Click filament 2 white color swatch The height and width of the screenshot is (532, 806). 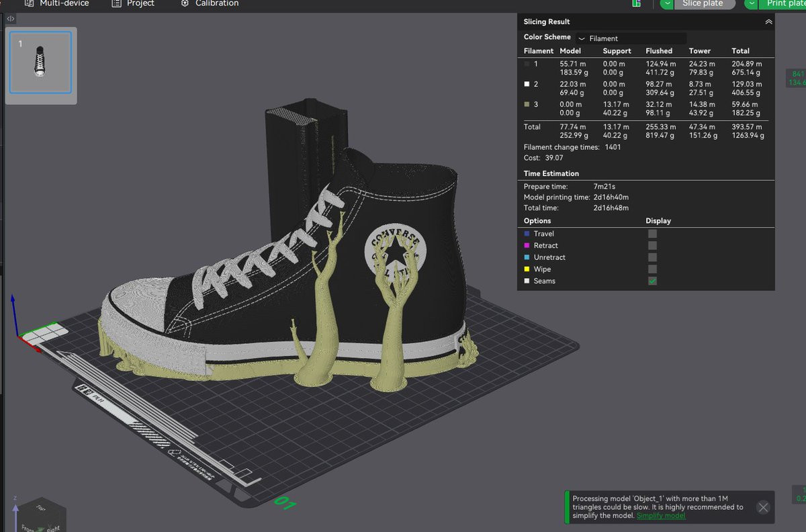[527, 84]
